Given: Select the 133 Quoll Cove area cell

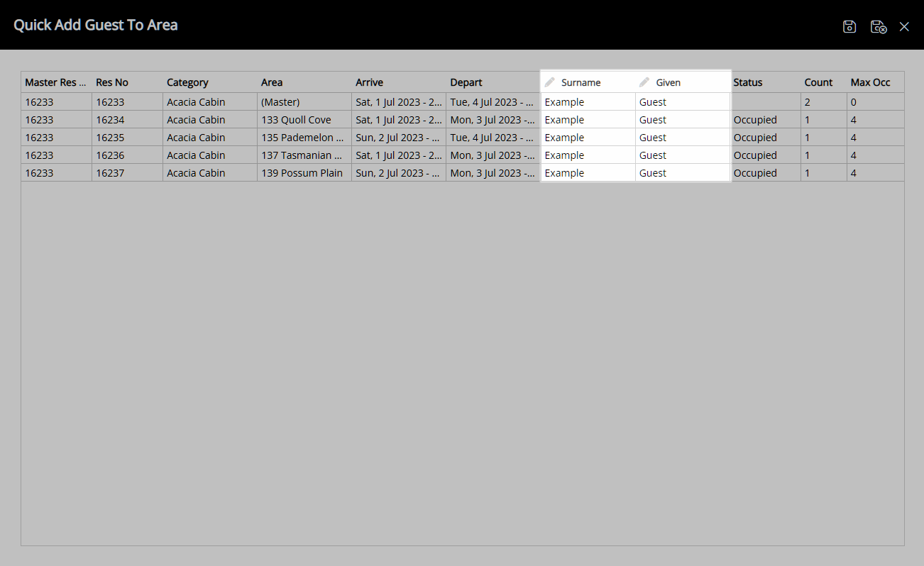Looking at the screenshot, I should tap(304, 120).
